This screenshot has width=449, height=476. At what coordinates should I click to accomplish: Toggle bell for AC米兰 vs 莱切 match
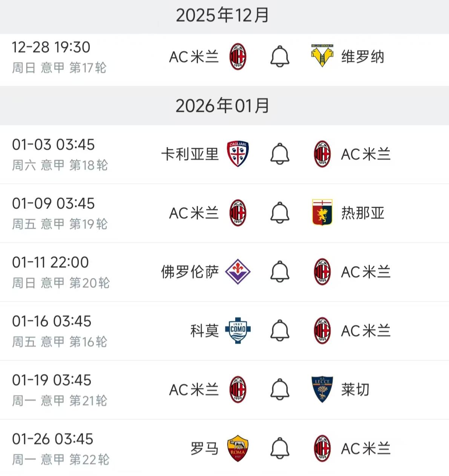coord(280,389)
